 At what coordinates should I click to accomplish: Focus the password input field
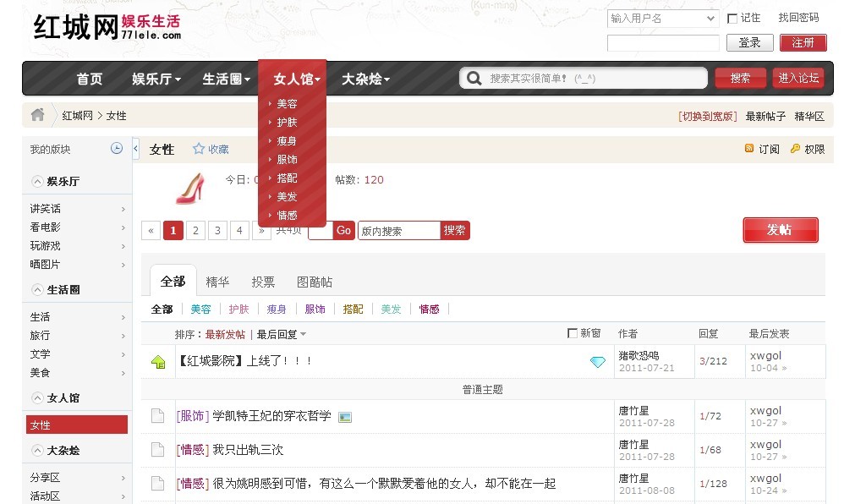click(x=663, y=42)
